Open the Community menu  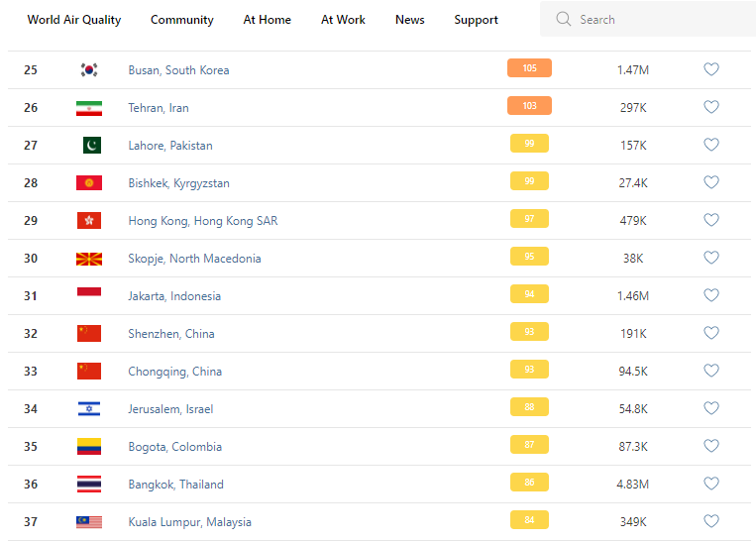click(182, 20)
